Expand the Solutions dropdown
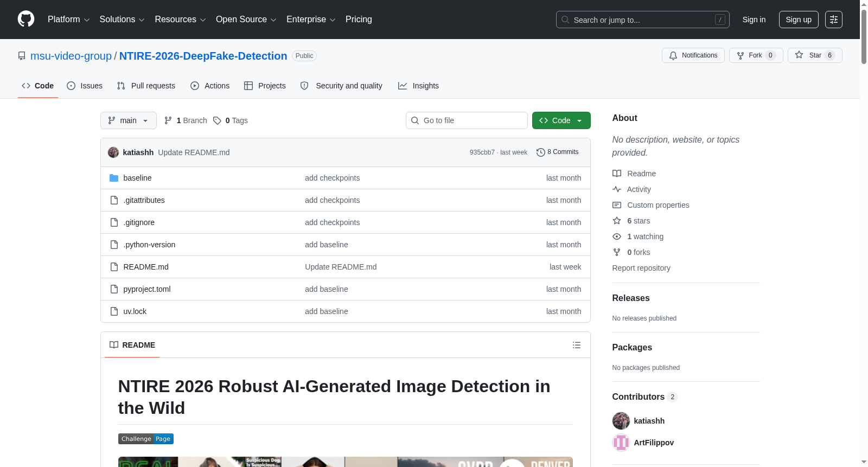This screenshot has height=467, width=868. [122, 20]
